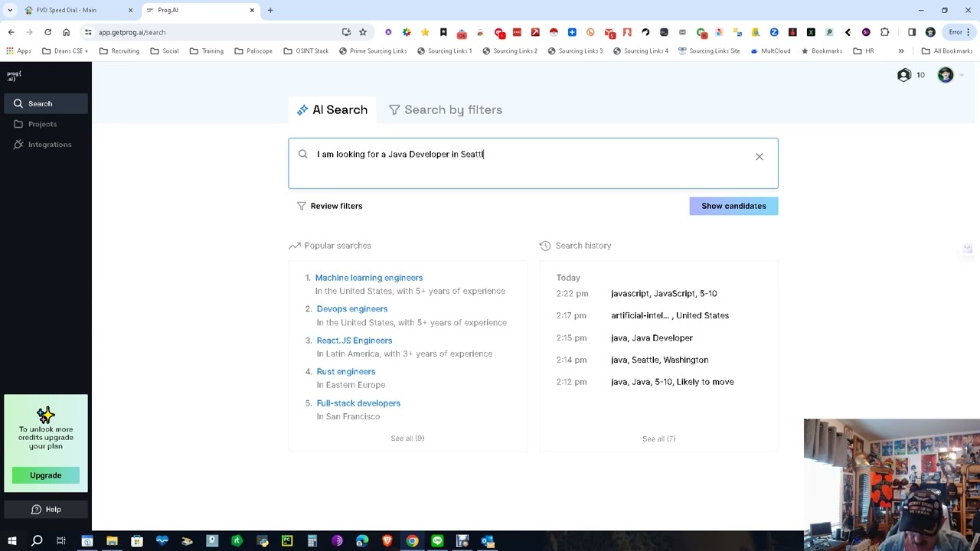Open the Recruiting bookmarks folder
This screenshot has width=980, height=551.
(x=118, y=51)
